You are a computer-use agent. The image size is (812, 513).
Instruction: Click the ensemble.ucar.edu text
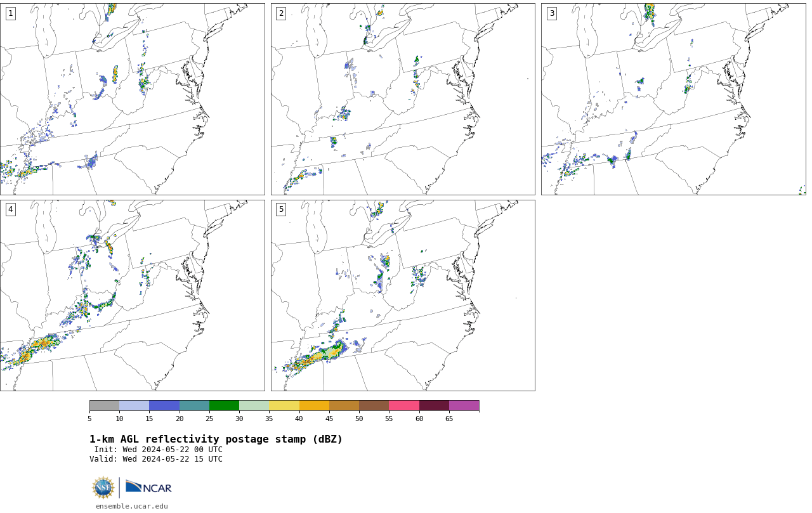point(132,506)
